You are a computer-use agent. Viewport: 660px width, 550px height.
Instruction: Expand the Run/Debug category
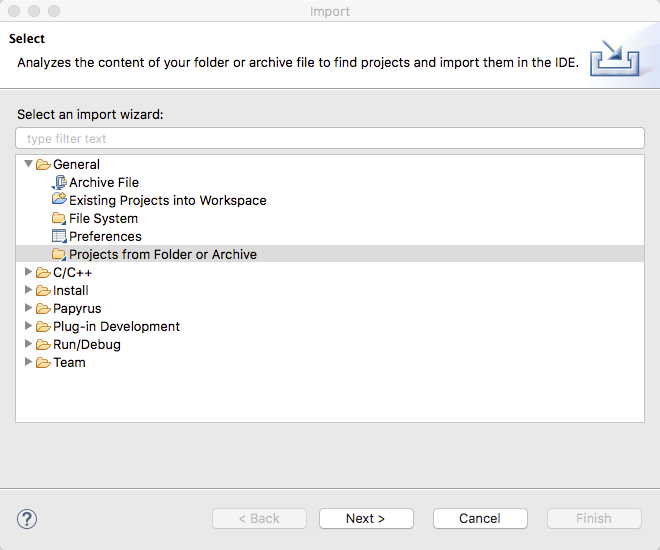tap(28, 344)
